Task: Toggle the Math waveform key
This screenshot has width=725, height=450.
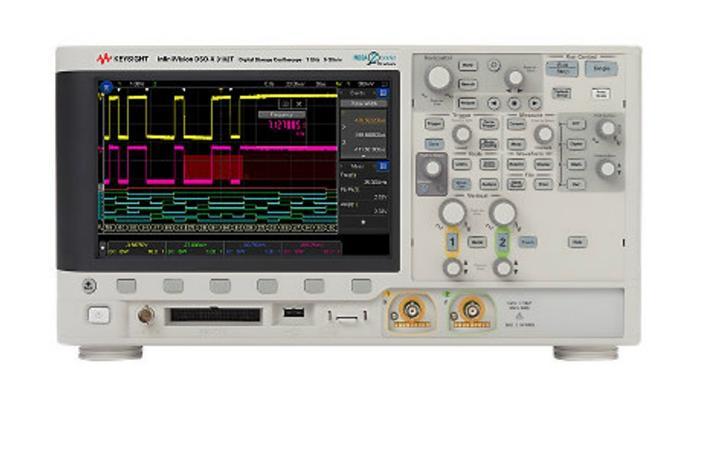Action: point(576,164)
